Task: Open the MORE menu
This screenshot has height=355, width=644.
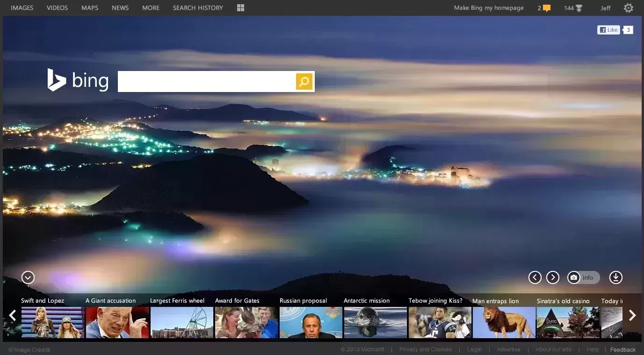Action: [150, 7]
